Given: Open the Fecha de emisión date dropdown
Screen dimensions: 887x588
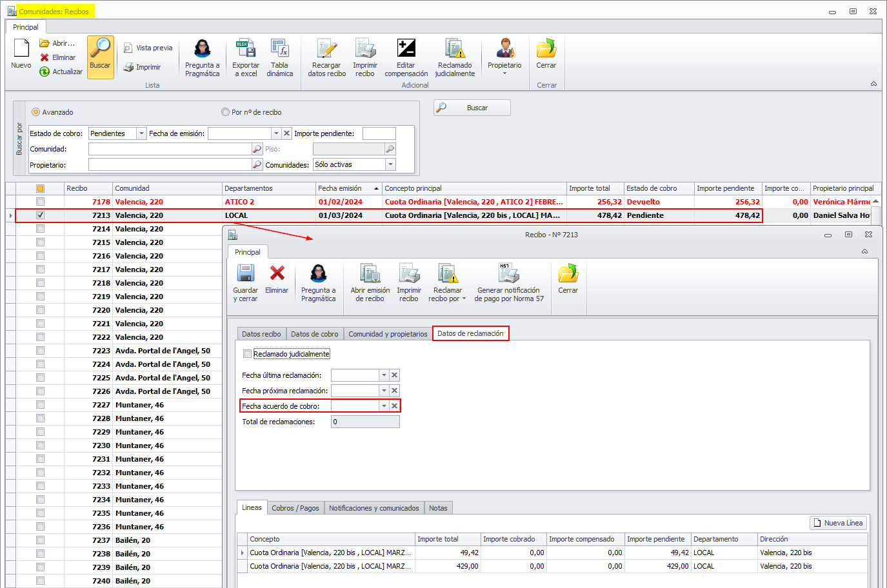Looking at the screenshot, I should (x=276, y=133).
